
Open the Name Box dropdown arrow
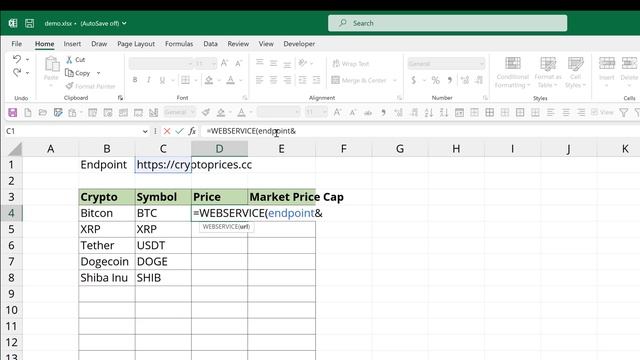coord(145,131)
